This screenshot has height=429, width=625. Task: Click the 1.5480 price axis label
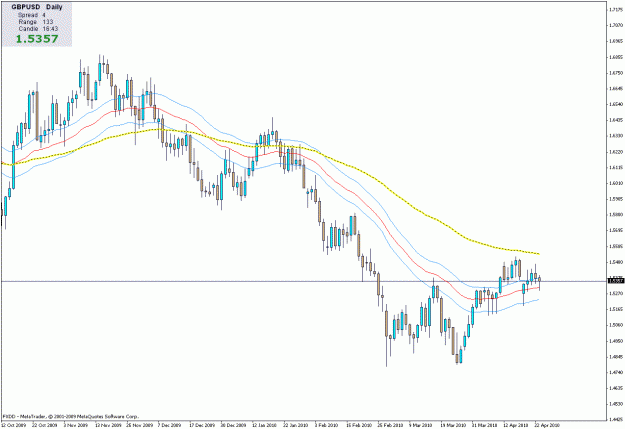pos(616,262)
